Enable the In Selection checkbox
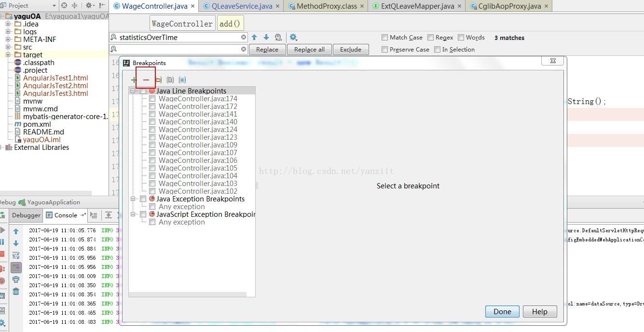Screen dimensions: 644x332 (437, 49)
